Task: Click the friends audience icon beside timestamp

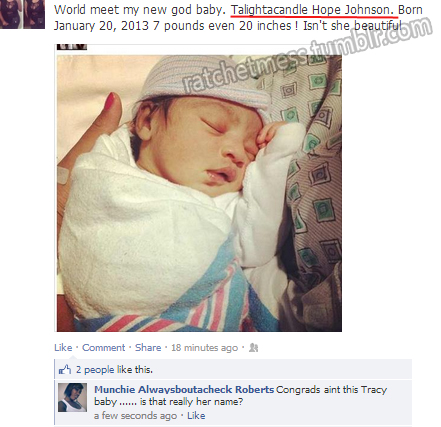Action: point(253,348)
